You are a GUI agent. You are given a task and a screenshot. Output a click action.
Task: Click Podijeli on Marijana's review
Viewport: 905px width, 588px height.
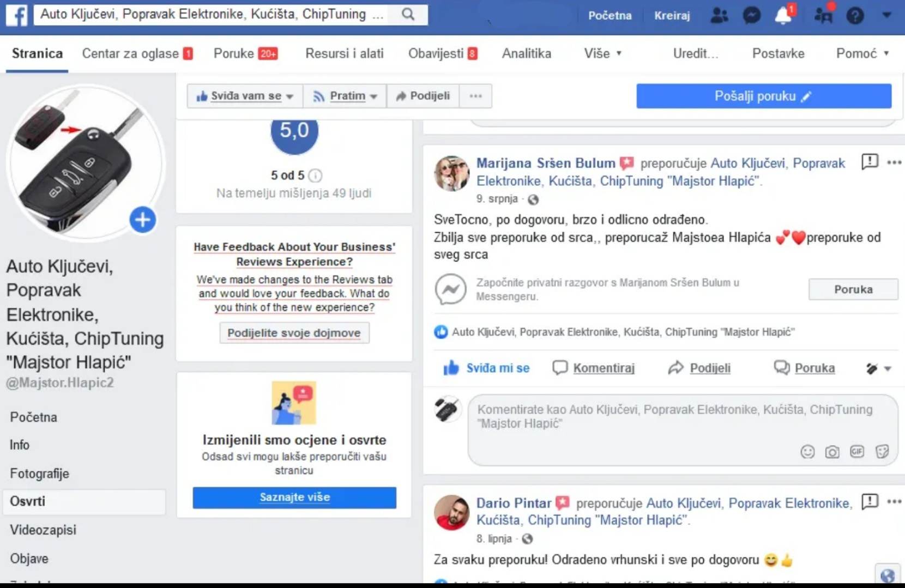(699, 368)
